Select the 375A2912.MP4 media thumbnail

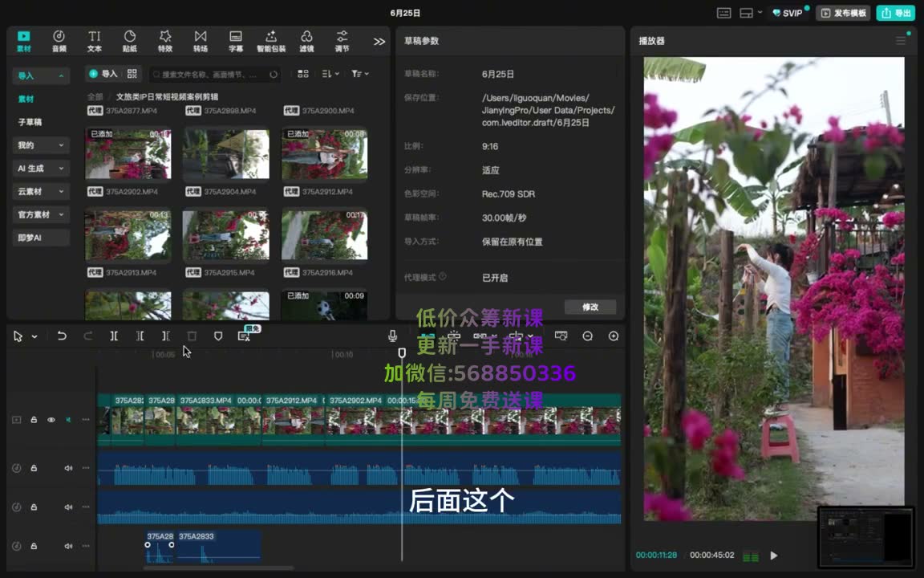click(x=324, y=154)
